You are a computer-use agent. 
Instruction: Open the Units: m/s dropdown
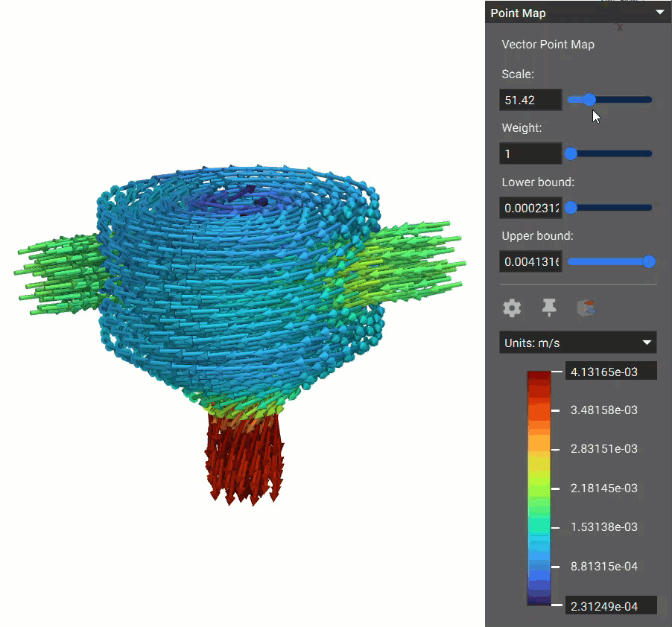pos(578,343)
